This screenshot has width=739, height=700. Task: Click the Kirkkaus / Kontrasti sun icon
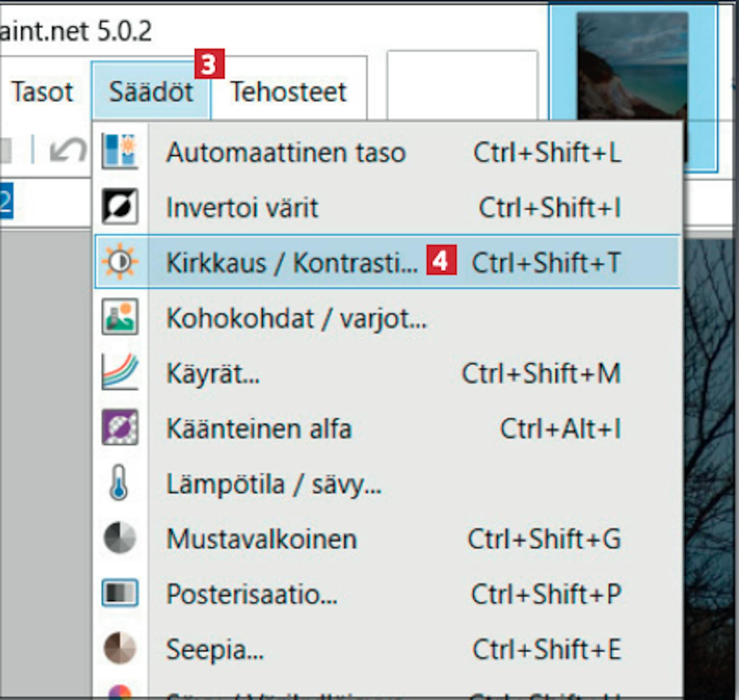tap(120, 262)
